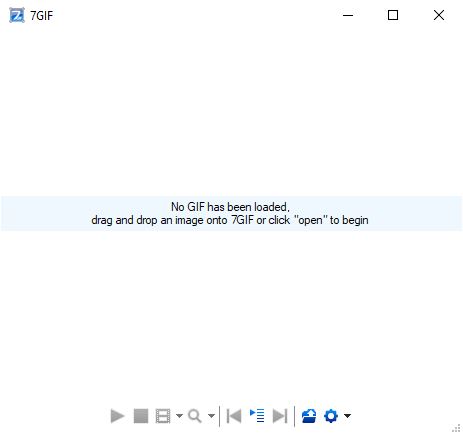
Task: Maximize the 7GIF window
Action: (393, 15)
